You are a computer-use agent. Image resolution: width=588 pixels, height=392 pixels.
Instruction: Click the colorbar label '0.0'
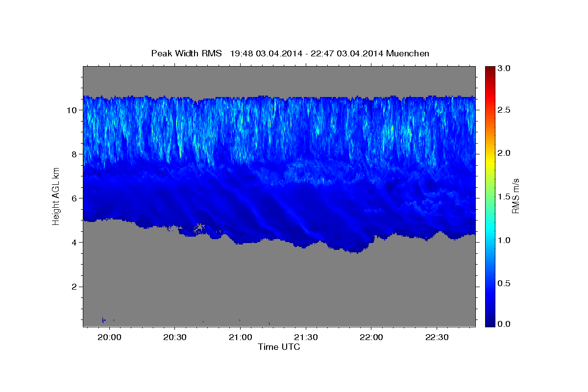505,324
